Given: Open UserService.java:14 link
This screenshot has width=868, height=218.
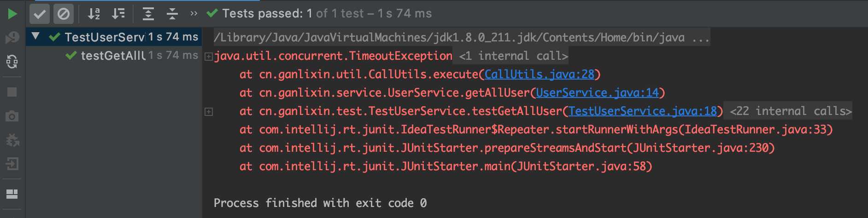Looking at the screenshot, I should (598, 93).
